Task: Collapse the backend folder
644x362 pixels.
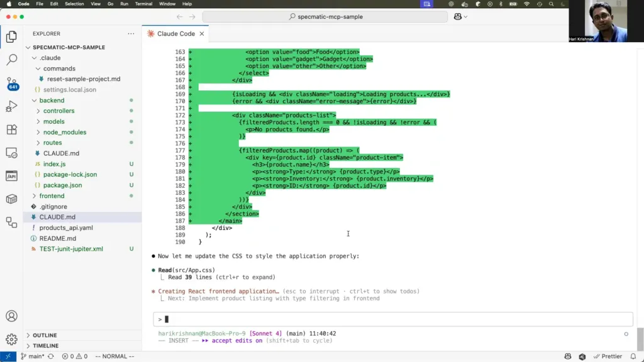Action: (x=52, y=101)
